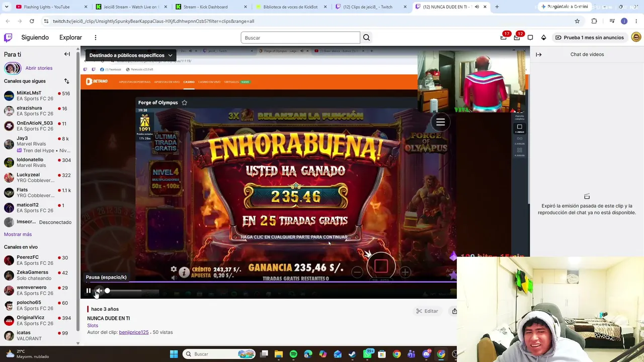Click the Twitch search magnifier button
Viewport: 644px width, 362px height.
(x=366, y=38)
